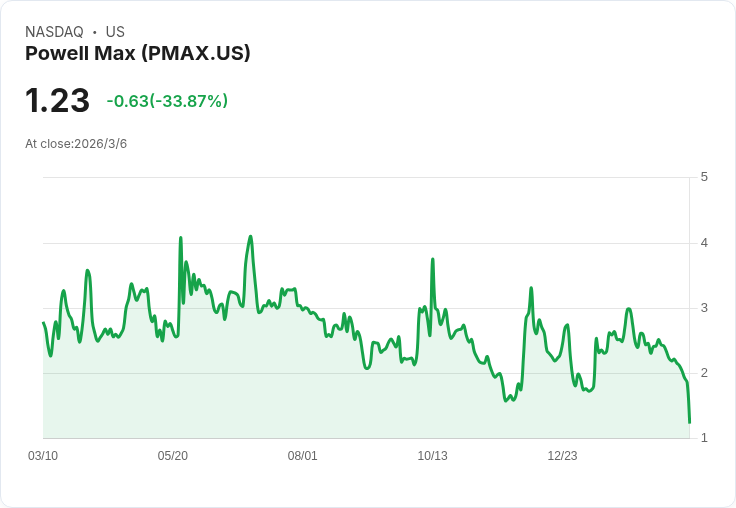Click the 03/10 date axis label
The width and height of the screenshot is (736, 508).
coord(43,456)
